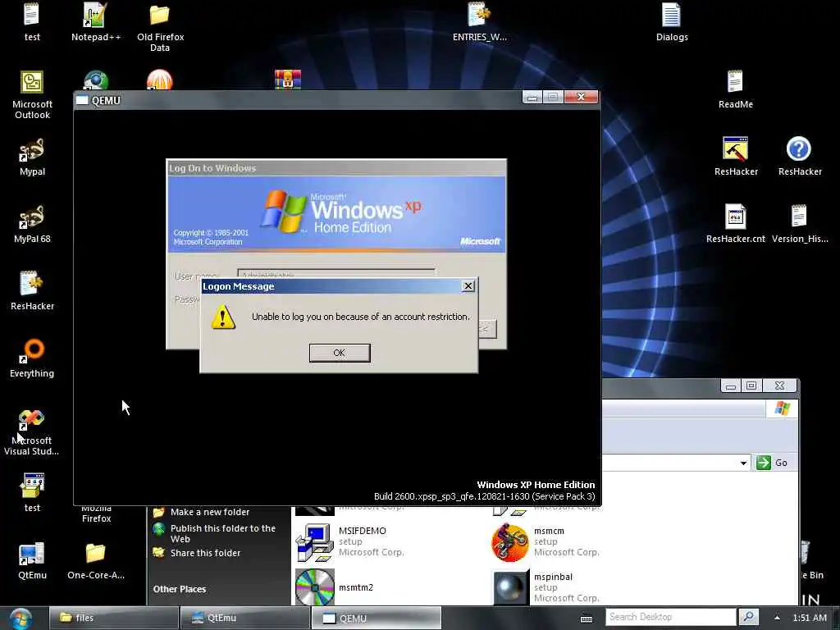Open ResHacker.cnt file
Screen dimensions: 840x630
point(736,224)
